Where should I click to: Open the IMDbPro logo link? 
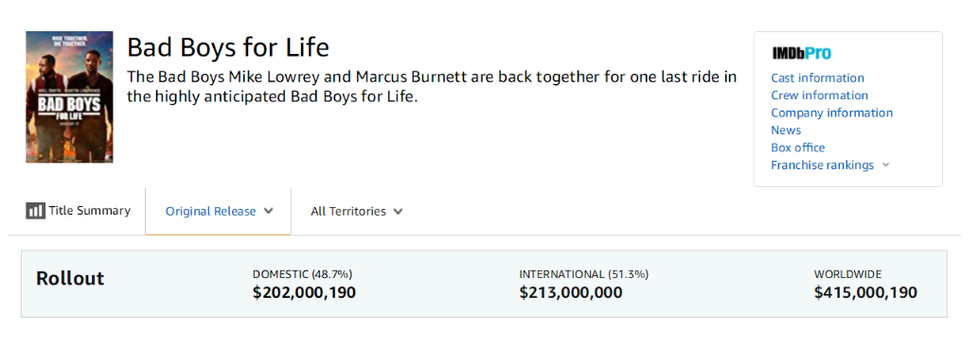click(x=802, y=54)
